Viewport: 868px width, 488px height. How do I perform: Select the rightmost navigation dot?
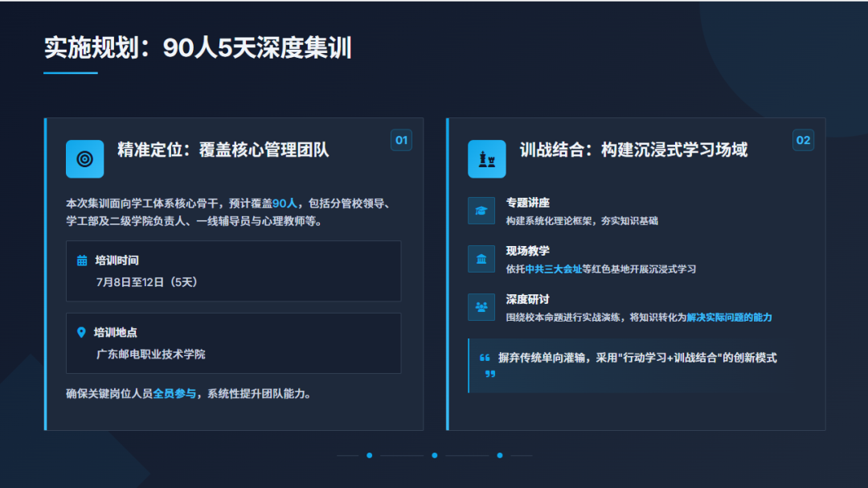click(499, 455)
